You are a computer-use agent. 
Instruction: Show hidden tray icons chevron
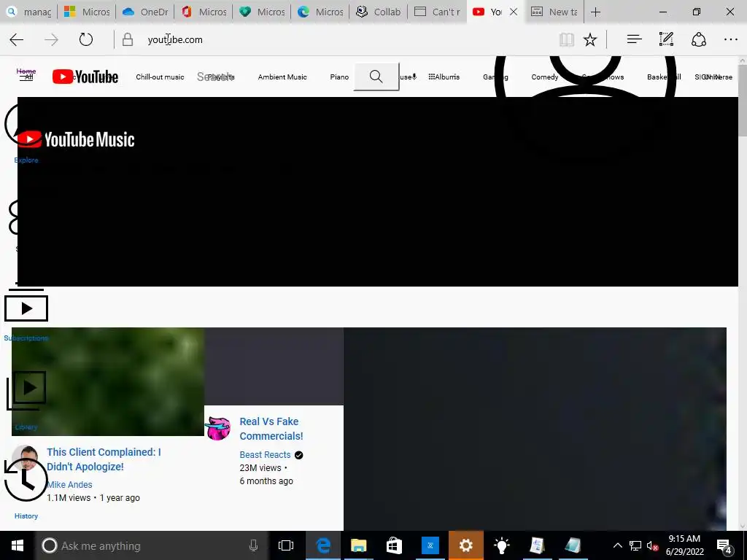[617, 545]
